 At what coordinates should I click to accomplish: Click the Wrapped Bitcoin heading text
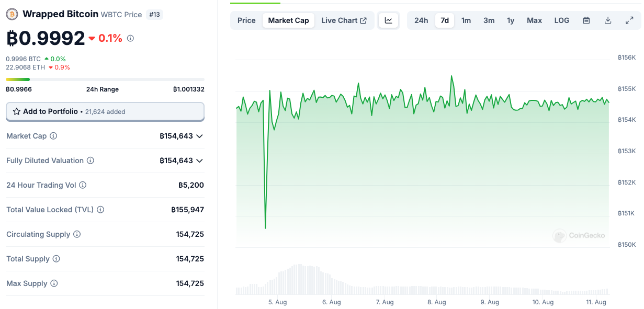coord(60,14)
